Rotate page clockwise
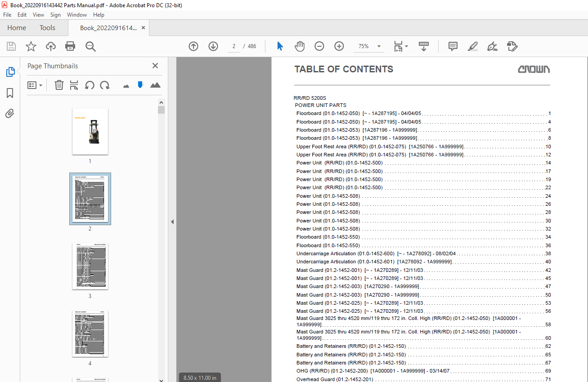 105,85
